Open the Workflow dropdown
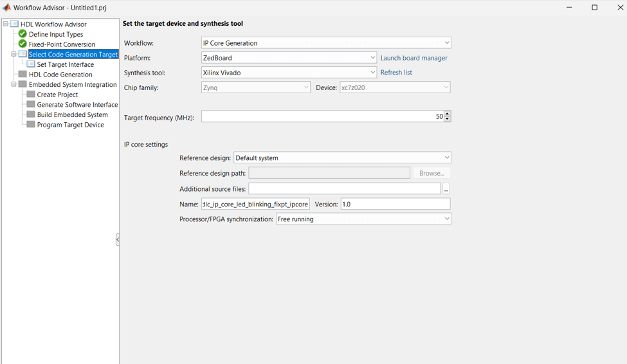 [446, 43]
